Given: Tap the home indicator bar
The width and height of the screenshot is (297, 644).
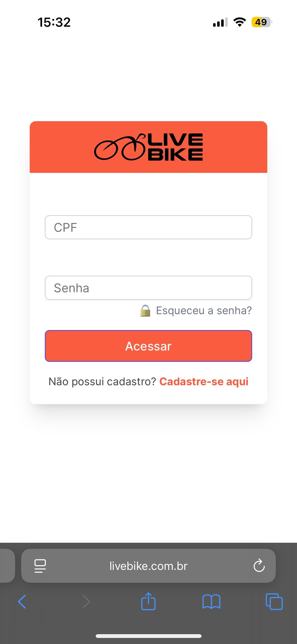Looking at the screenshot, I should coord(148,636).
